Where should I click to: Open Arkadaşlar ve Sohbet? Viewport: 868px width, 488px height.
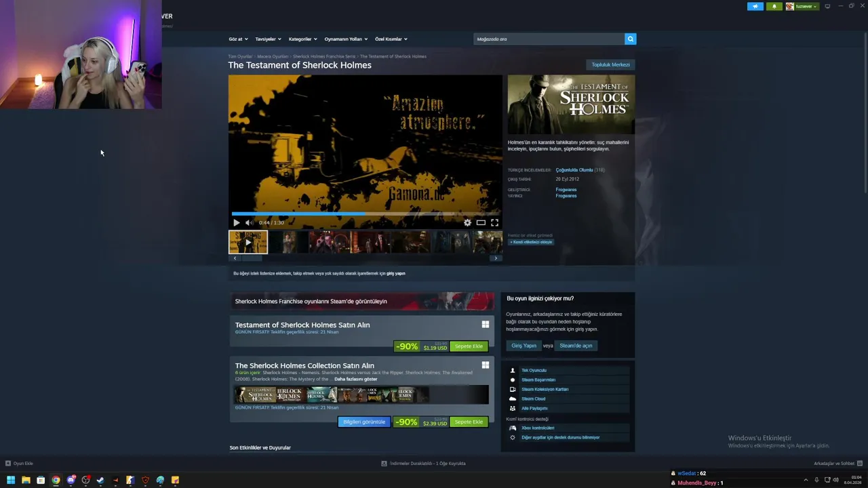837,464
